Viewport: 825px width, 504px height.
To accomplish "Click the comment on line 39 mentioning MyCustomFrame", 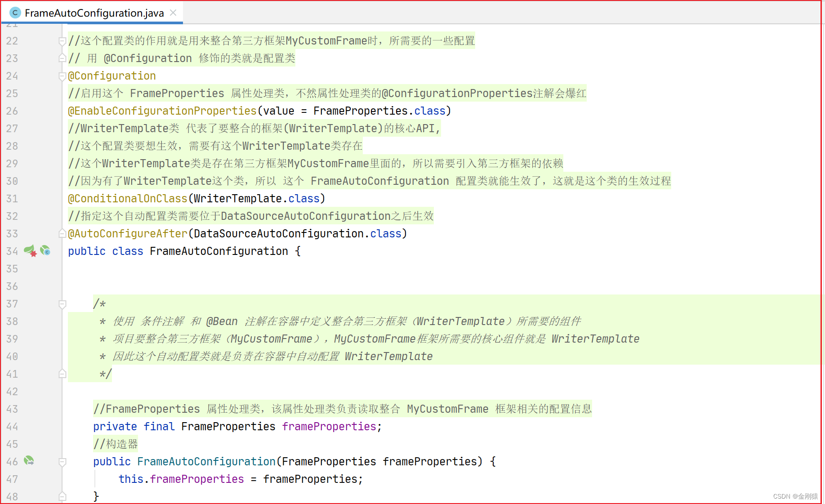I will [369, 339].
